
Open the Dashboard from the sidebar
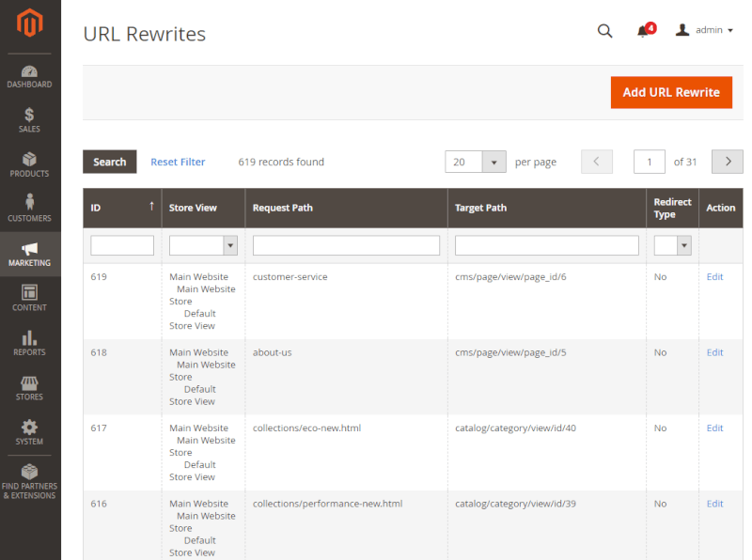tap(29, 77)
